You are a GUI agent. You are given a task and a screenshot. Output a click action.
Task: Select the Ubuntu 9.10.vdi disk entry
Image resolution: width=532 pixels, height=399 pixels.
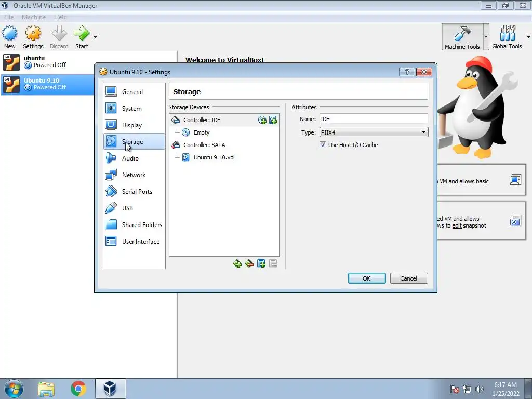[224, 157]
